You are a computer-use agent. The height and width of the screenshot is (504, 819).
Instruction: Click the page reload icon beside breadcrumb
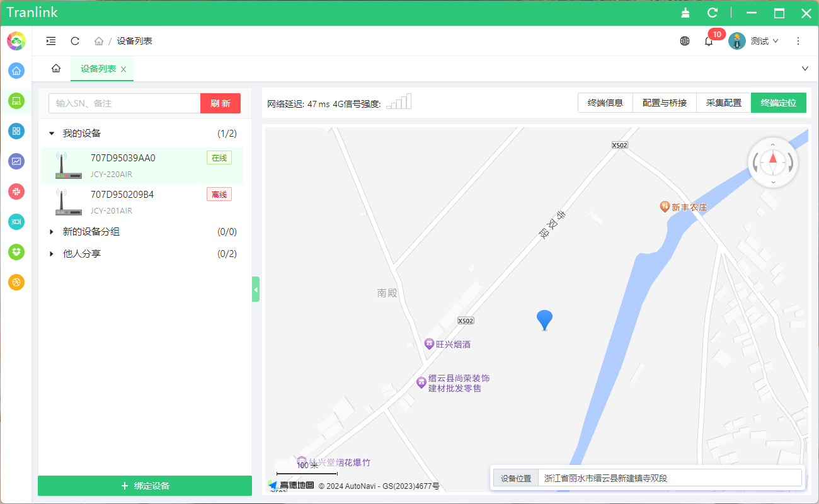75,41
